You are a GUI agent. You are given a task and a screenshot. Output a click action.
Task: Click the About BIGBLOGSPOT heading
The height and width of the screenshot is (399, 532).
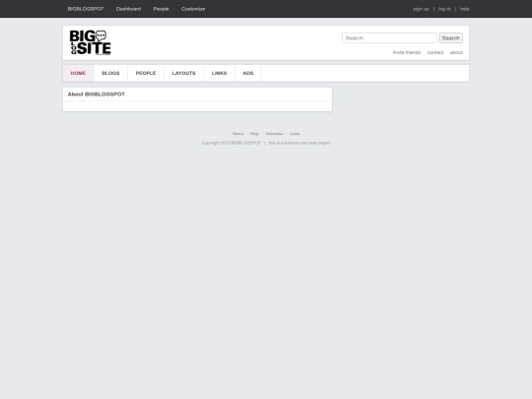point(96,95)
